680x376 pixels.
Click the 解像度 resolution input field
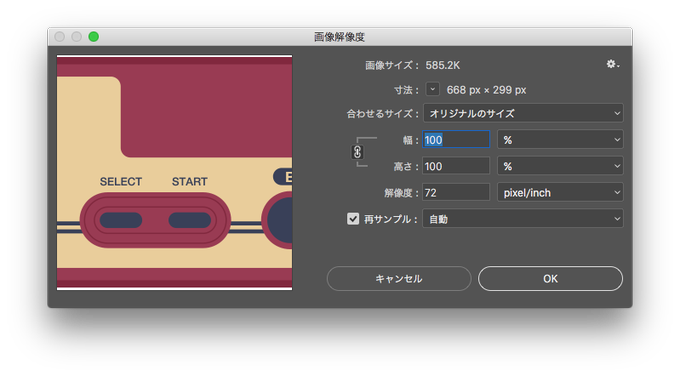456,193
